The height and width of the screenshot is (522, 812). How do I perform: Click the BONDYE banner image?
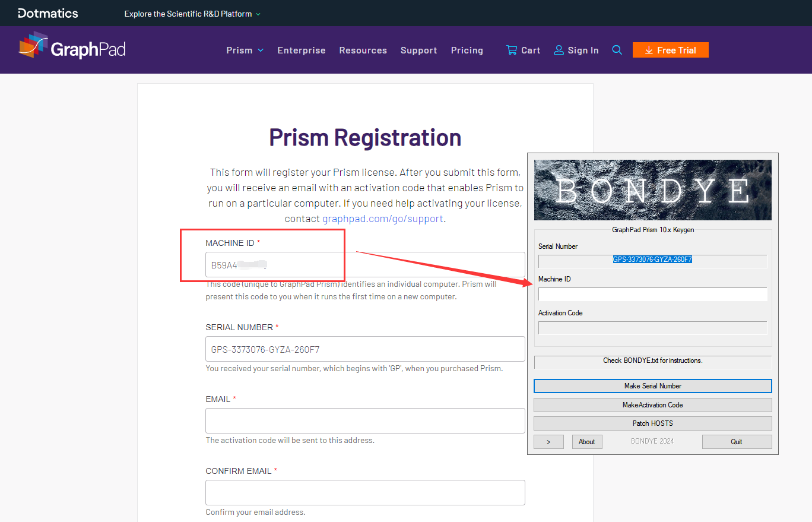(x=652, y=190)
